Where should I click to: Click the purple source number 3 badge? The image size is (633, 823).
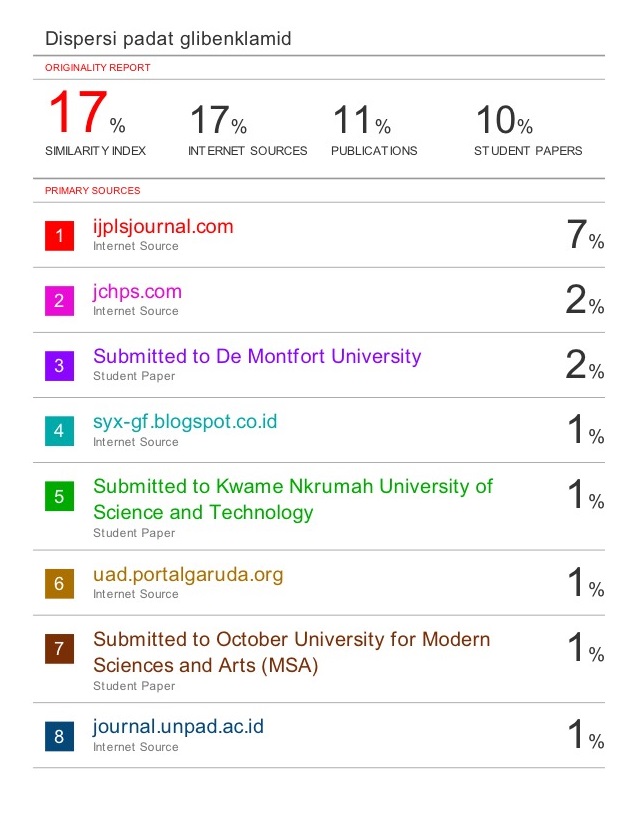[x=59, y=366]
